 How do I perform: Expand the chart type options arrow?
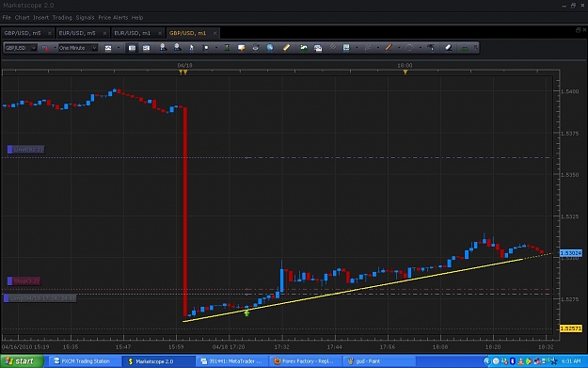click(x=119, y=48)
